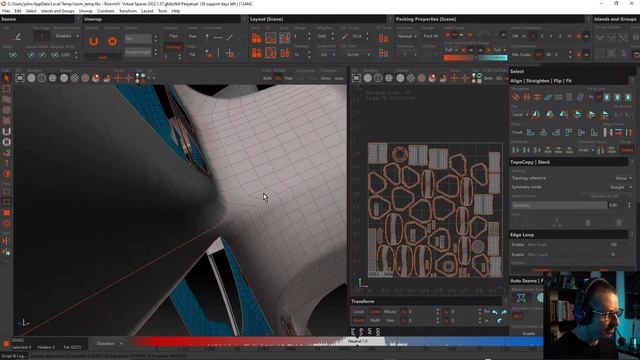640x360 pixels.
Task: Click the Crush button in Align panel
Action: 518,132
